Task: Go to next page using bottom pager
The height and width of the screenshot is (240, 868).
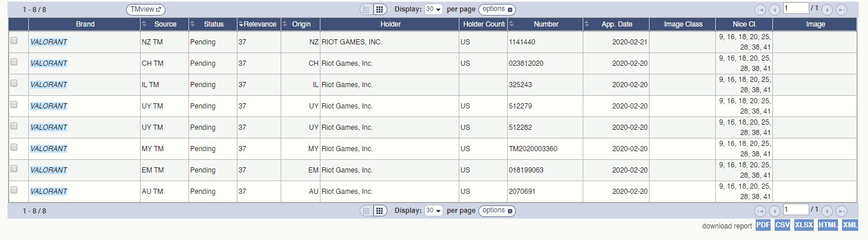Action: [x=827, y=211]
